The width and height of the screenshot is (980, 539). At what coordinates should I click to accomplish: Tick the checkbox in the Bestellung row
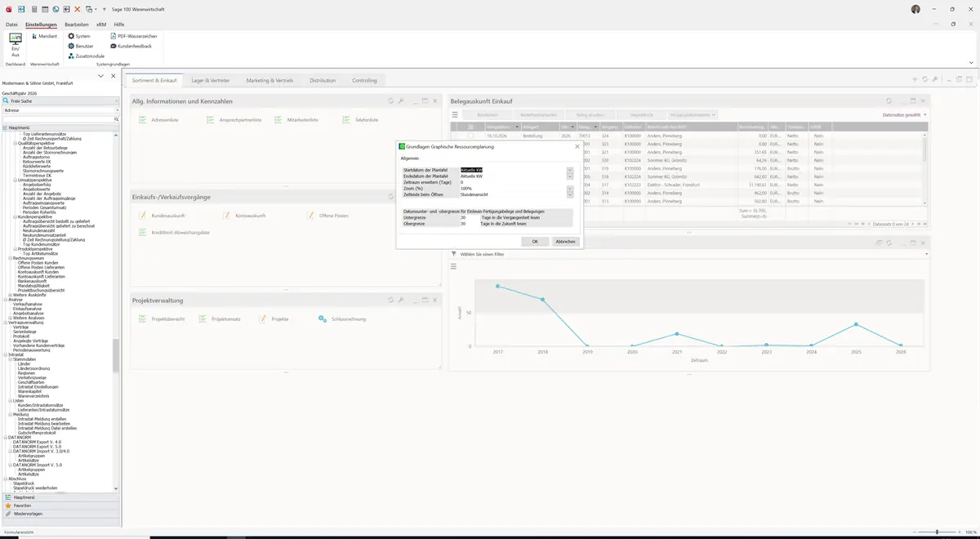point(470,136)
